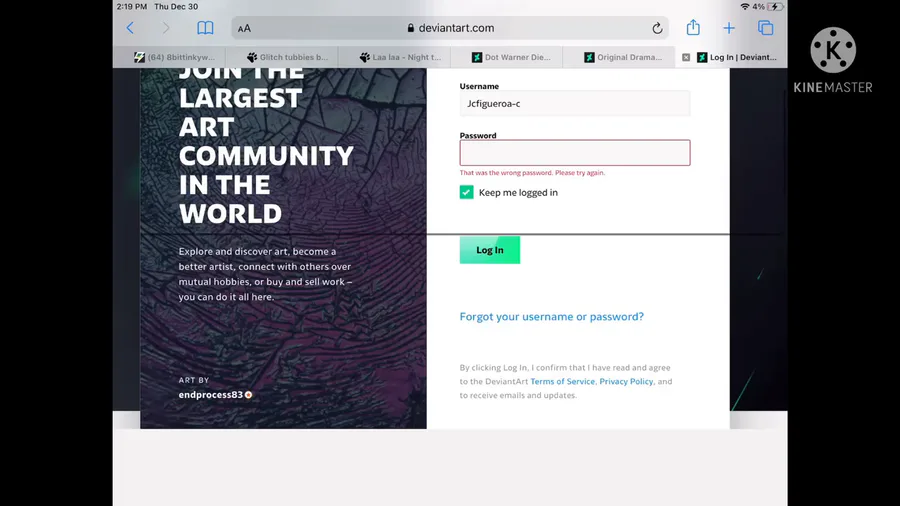Show the all-tabs overview icon
Image resolution: width=900 pixels, height=506 pixels.
coord(765,28)
